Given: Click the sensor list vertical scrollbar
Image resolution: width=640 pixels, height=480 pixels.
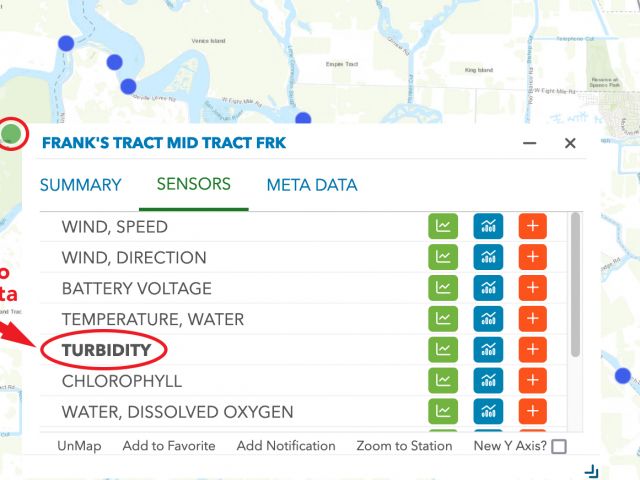Looking at the screenshot, I should tap(576, 285).
